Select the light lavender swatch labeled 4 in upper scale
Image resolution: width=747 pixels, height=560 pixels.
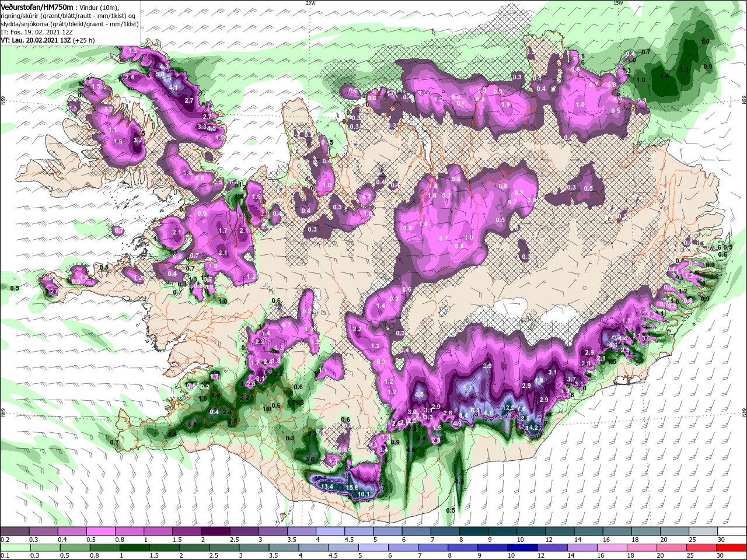click(x=330, y=531)
